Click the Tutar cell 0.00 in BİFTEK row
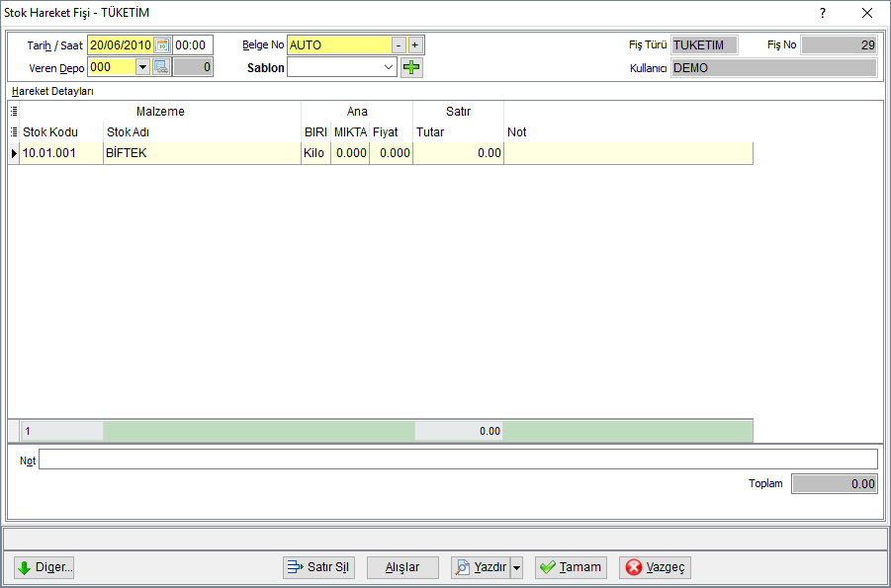Screen dimensions: 891x588 (x=458, y=153)
